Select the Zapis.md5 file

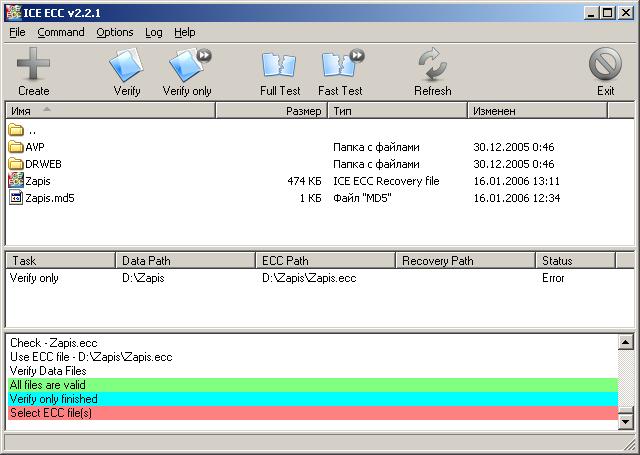click(49, 198)
